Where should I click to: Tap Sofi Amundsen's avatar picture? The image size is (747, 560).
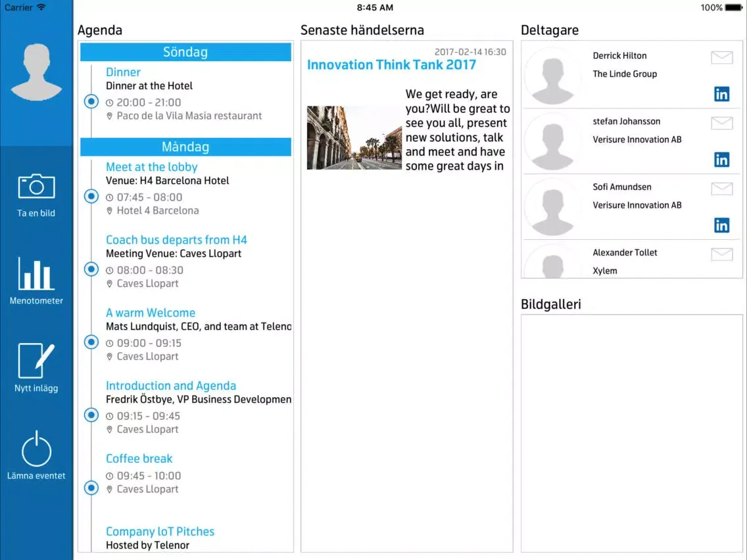(x=552, y=208)
